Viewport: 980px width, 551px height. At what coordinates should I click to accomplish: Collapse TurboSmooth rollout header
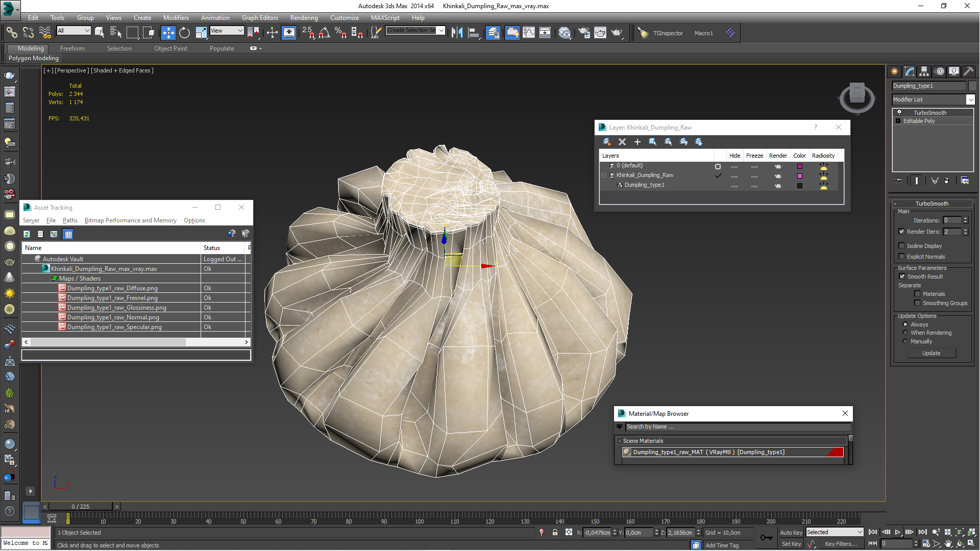tap(932, 204)
